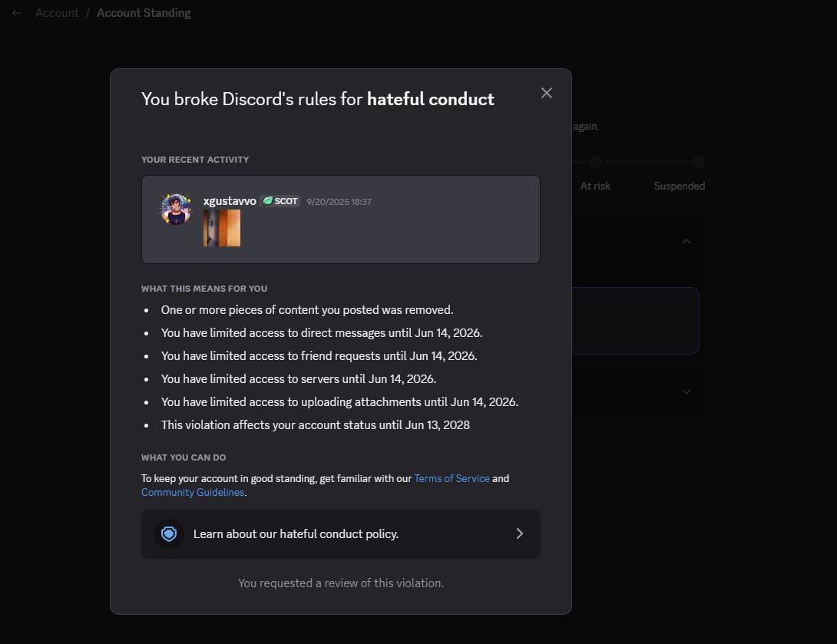Open xgustavvo's avatar picture
Viewport: 837px width, 644px height.
(x=176, y=209)
